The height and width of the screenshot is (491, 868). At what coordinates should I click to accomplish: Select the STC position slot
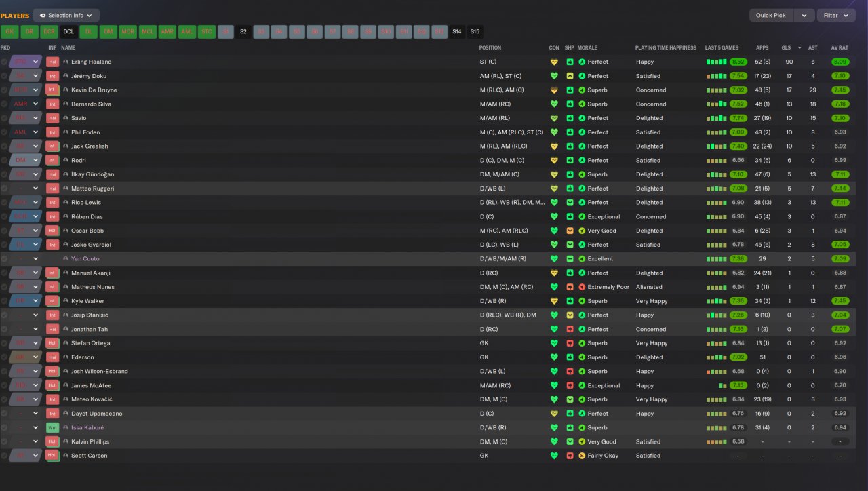[x=207, y=32]
